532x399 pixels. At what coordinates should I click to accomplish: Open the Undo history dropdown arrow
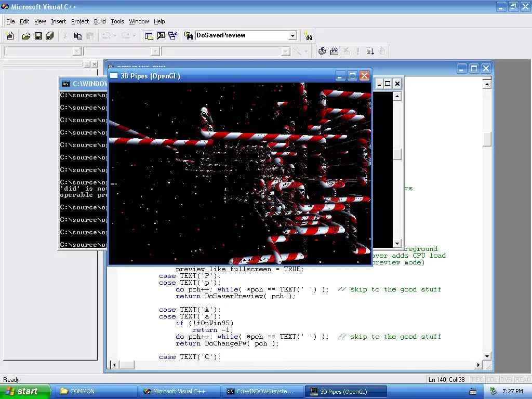coord(115,36)
